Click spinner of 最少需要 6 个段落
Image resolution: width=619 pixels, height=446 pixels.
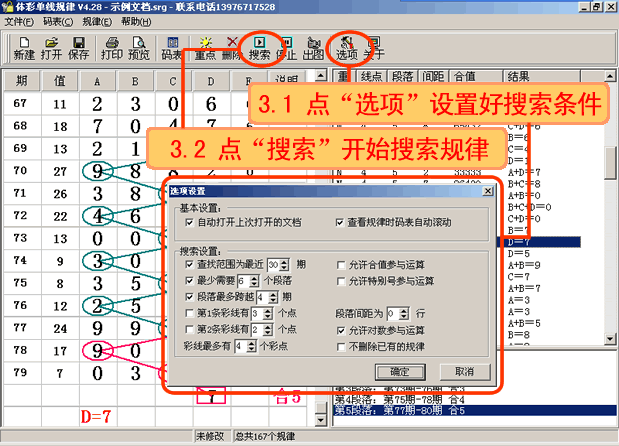(x=254, y=281)
